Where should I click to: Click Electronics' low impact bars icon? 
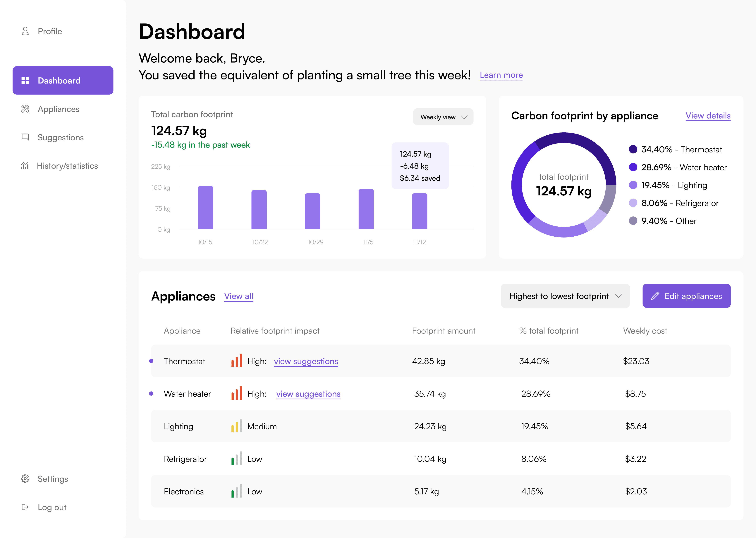coord(237,491)
